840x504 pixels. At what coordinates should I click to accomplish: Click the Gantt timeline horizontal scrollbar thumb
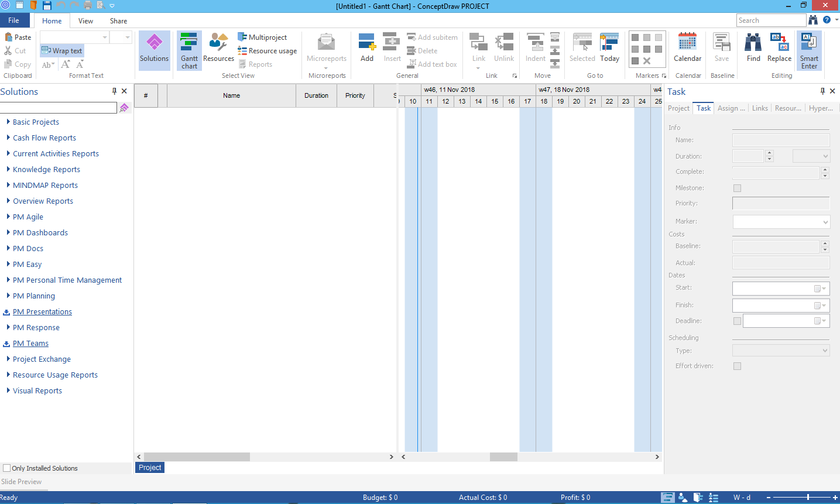tap(503, 457)
